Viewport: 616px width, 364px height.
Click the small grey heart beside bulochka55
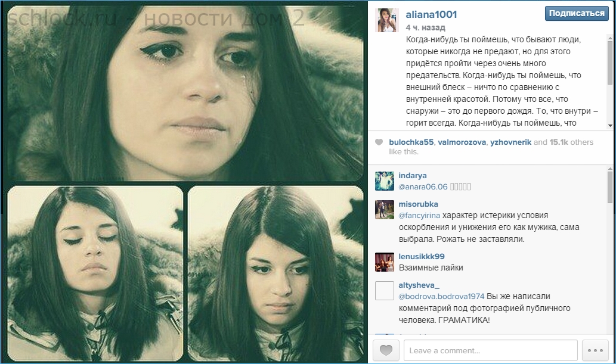(379, 142)
